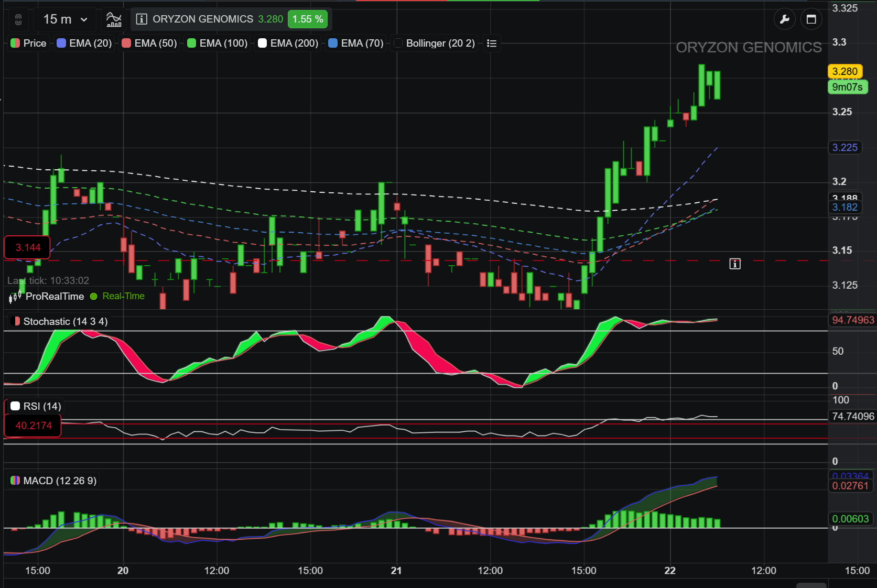Click the ProRealTime candlestick logo icon
Viewport: 877px width, 588px height.
pos(15,296)
